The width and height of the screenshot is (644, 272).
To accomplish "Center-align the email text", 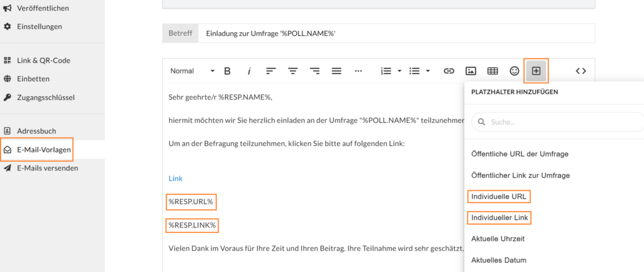I will point(292,71).
